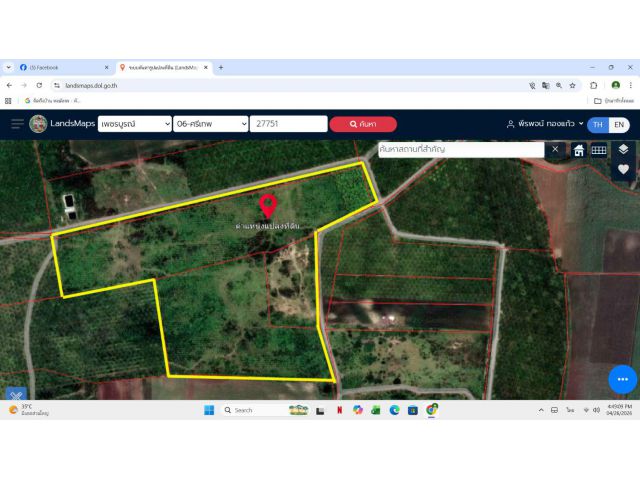This screenshot has width=640, height=480.
Task: Open the LandsMaps hamburger menu
Action: tap(17, 124)
